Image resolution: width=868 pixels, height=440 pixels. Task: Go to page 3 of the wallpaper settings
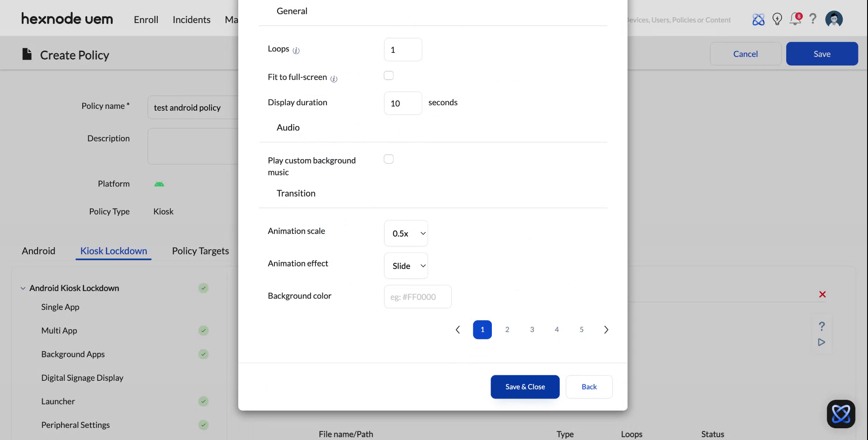532,329
